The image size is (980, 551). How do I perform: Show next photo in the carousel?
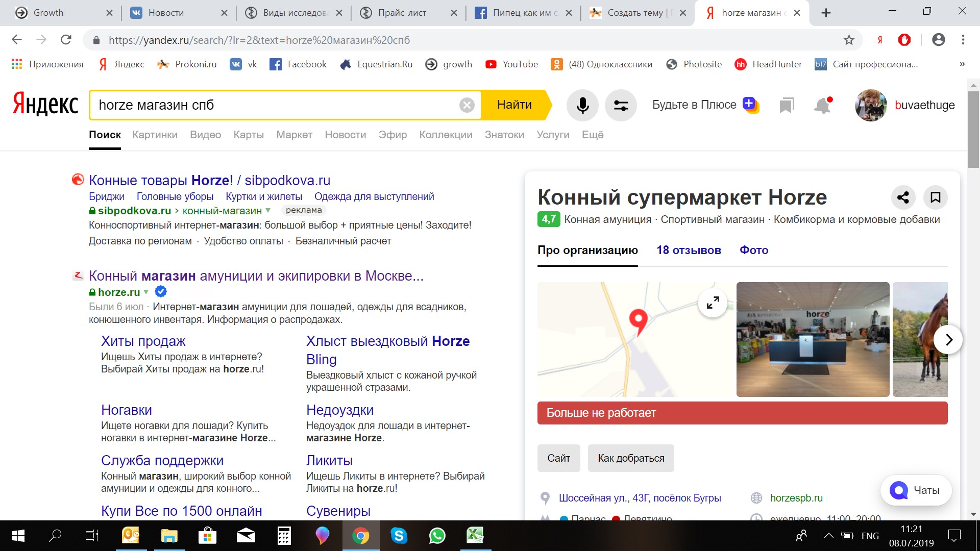[948, 340]
